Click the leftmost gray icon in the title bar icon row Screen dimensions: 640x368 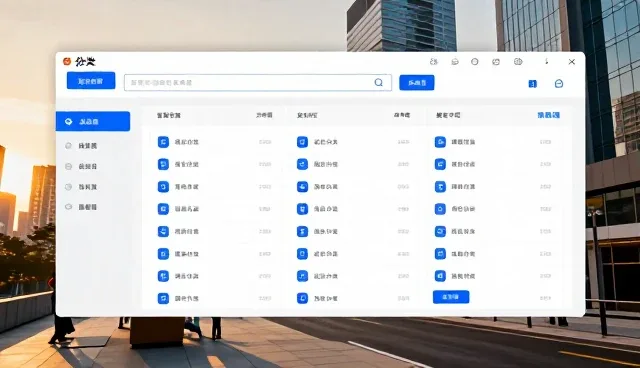point(434,62)
